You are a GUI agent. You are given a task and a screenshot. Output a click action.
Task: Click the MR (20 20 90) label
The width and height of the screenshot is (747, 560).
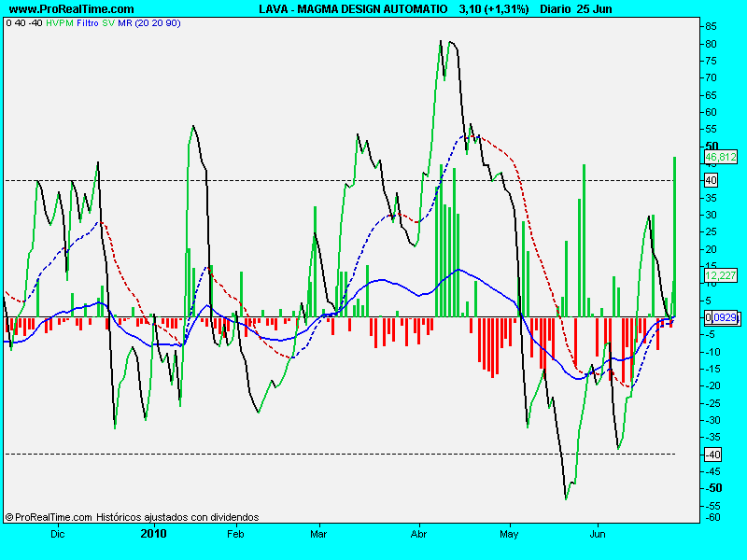click(149, 22)
